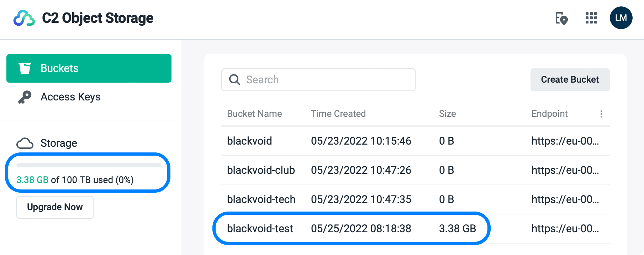Open the column options three-dot menu
Screen dimensions: 644x255
601,114
